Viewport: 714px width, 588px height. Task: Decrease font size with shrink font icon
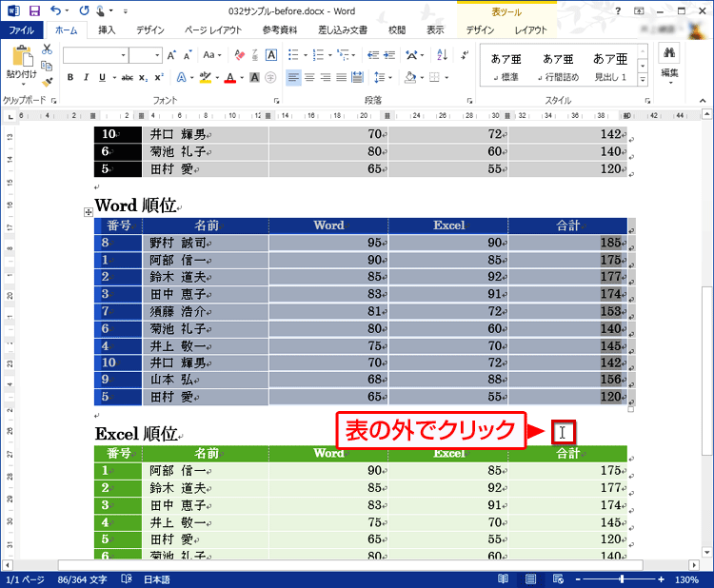[188, 55]
